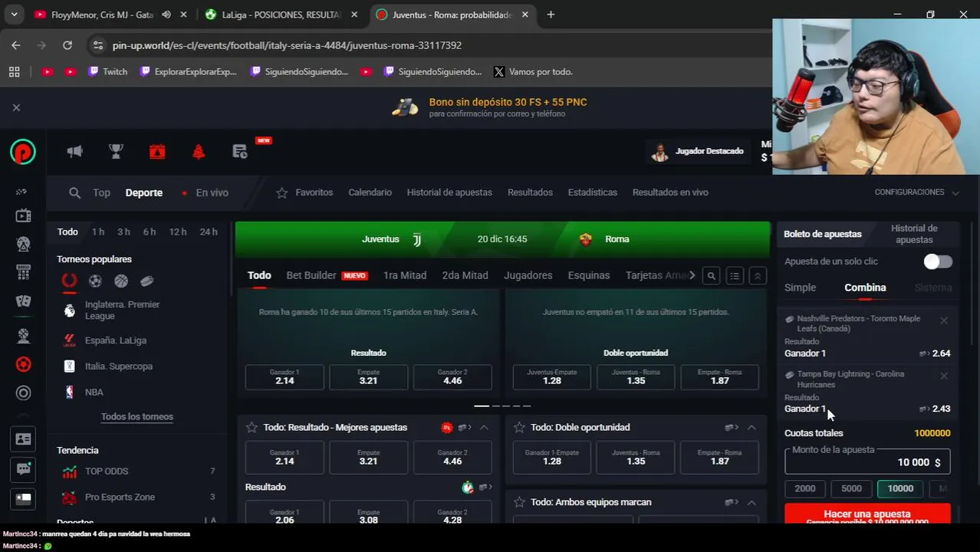The image size is (980, 552).
Task: Select the 3h time filter
Action: point(123,232)
